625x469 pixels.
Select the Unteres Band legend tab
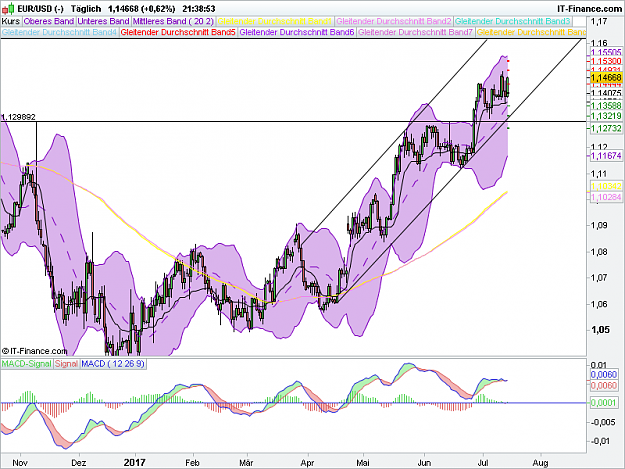pos(104,21)
